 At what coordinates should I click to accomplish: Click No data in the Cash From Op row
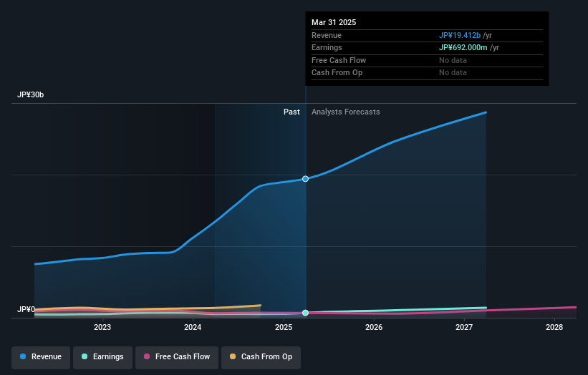coord(453,73)
